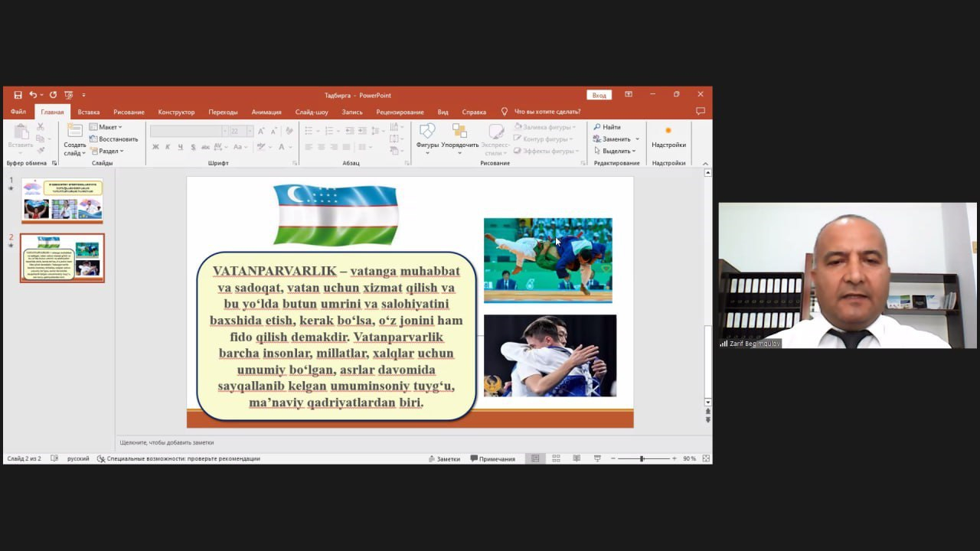Open the Упорядочить arrange menu
Screen dimensions: 980x551
(459, 138)
